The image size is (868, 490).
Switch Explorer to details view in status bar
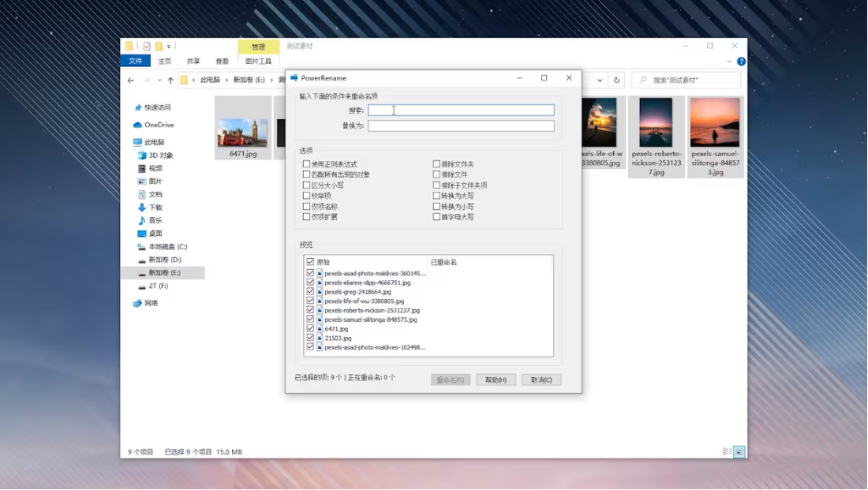pos(728,452)
